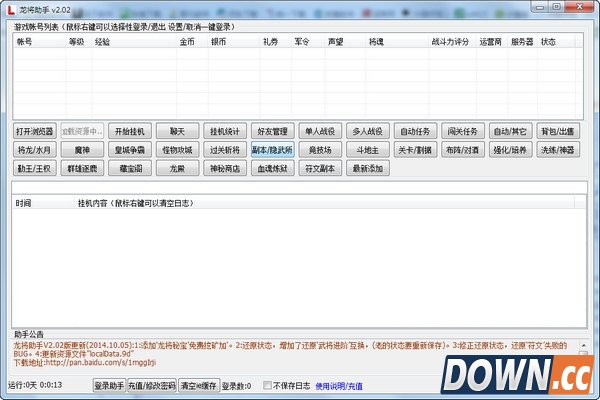Click the 军令 column header
The height and width of the screenshot is (400, 600).
(x=308, y=42)
